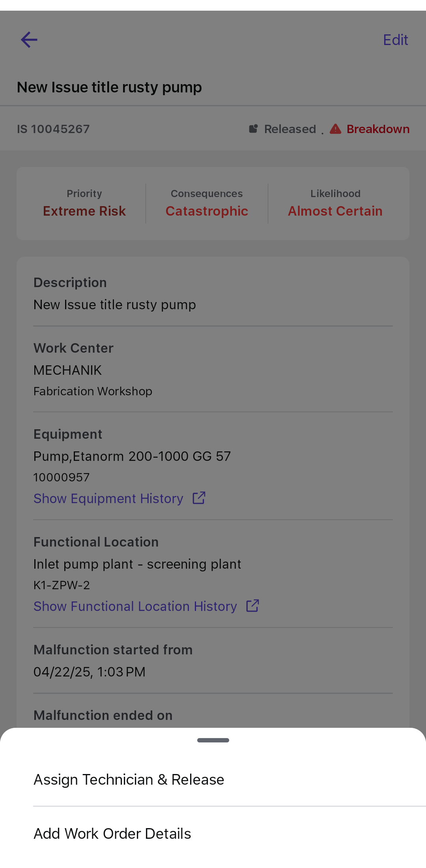Tap the Malfunction started from date
This screenshot has height=868, width=426.
[90, 672]
